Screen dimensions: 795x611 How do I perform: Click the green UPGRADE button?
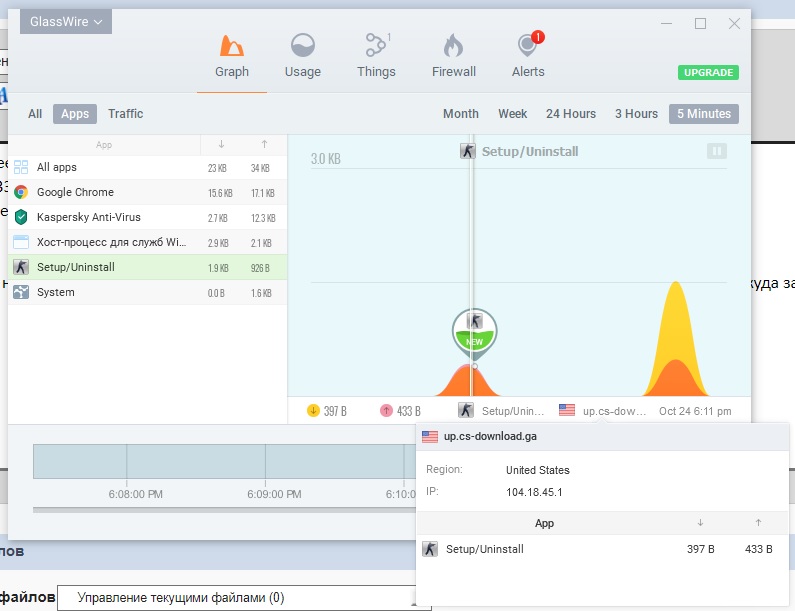pyautogui.click(x=708, y=73)
